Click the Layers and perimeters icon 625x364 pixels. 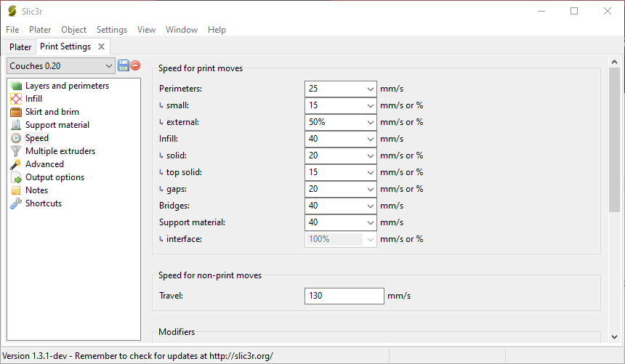pos(16,86)
